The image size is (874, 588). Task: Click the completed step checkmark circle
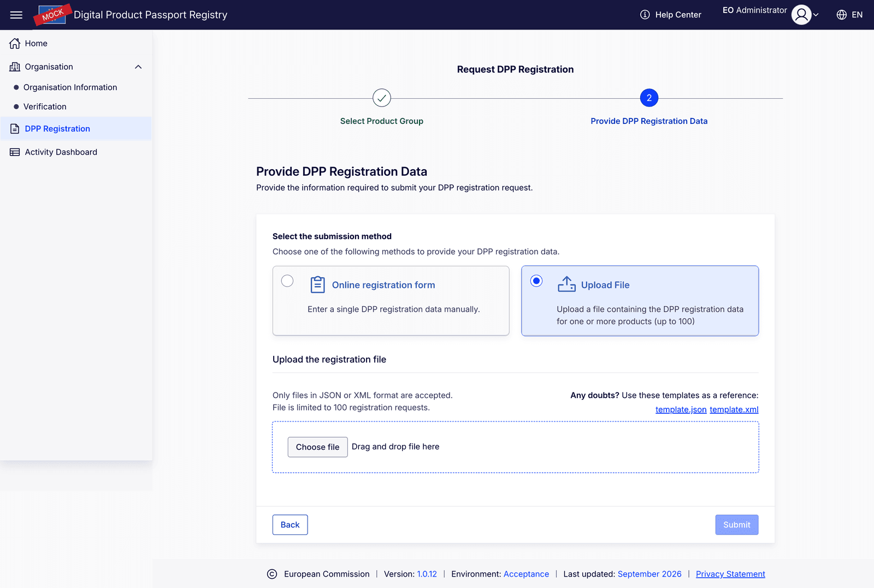[x=382, y=98]
